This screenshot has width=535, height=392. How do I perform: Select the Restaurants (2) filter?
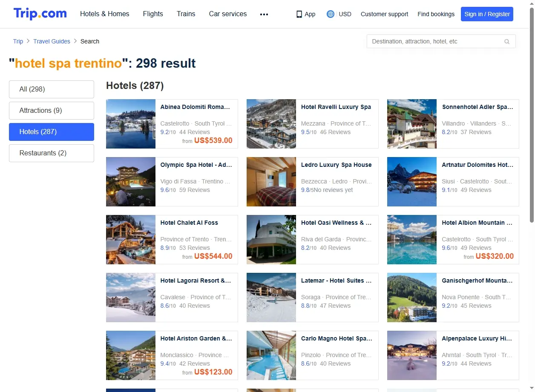click(52, 153)
